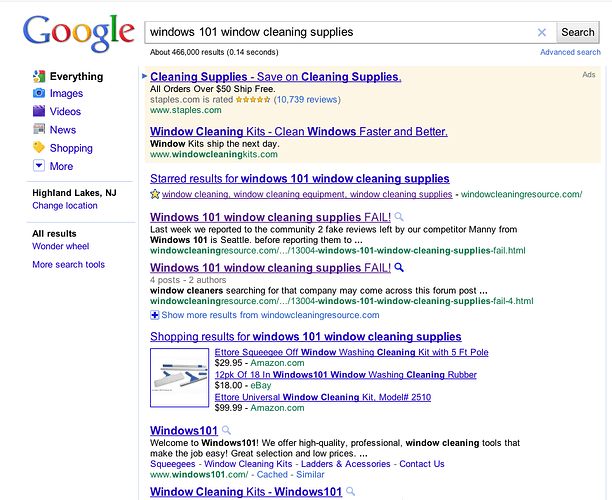The width and height of the screenshot is (612, 500).
Task: Switch to Videos results
Action: pyautogui.click(x=65, y=112)
